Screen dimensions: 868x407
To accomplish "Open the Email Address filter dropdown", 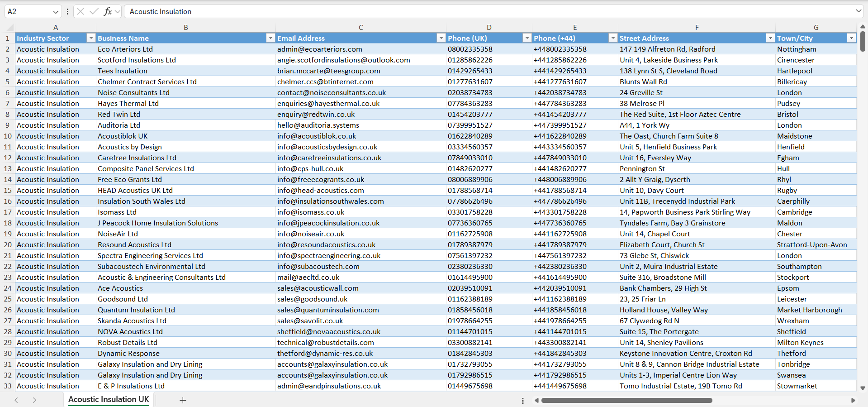I will [441, 38].
